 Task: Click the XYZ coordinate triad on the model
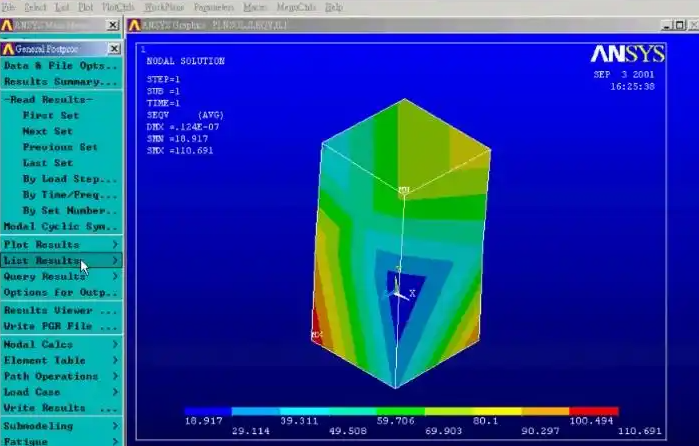point(399,290)
